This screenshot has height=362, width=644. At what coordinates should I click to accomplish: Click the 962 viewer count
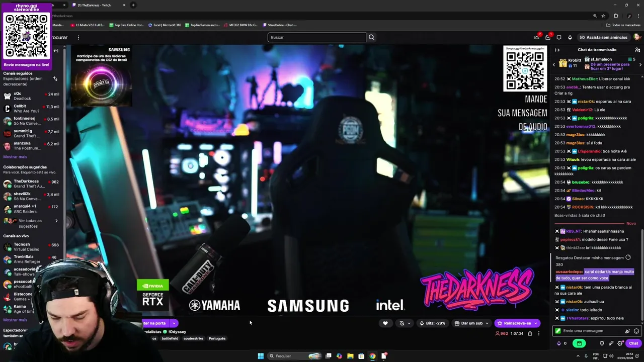click(502, 333)
